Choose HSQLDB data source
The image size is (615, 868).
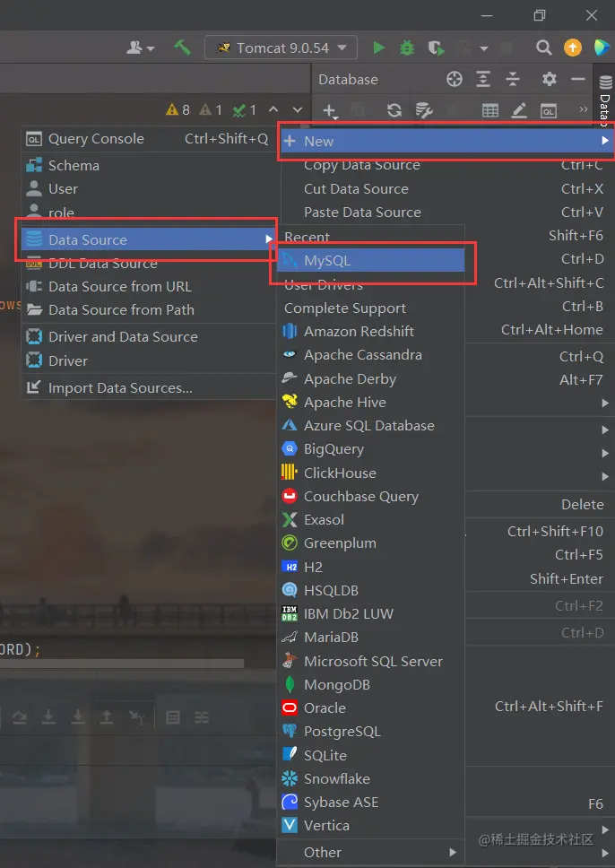coord(371,591)
